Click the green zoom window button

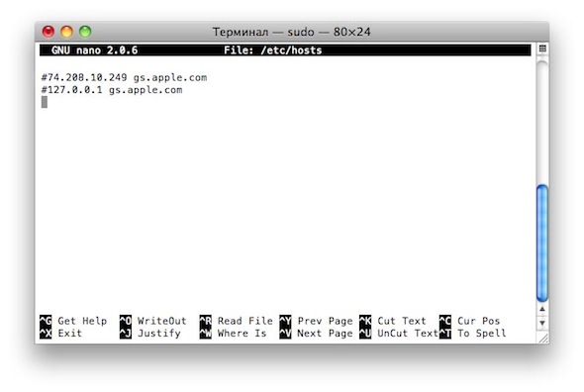(85, 32)
